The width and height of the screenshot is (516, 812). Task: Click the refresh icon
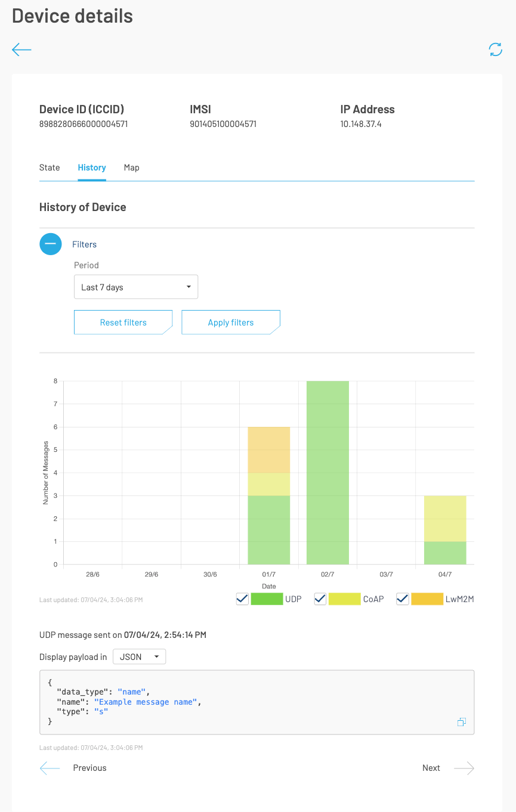coord(495,49)
